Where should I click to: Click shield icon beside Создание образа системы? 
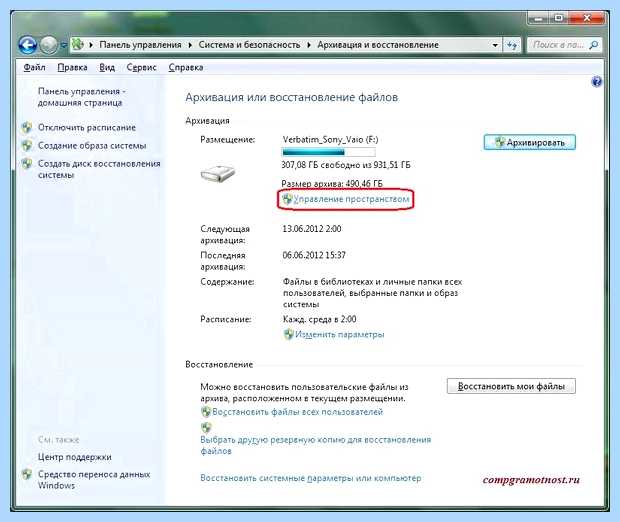(x=27, y=146)
